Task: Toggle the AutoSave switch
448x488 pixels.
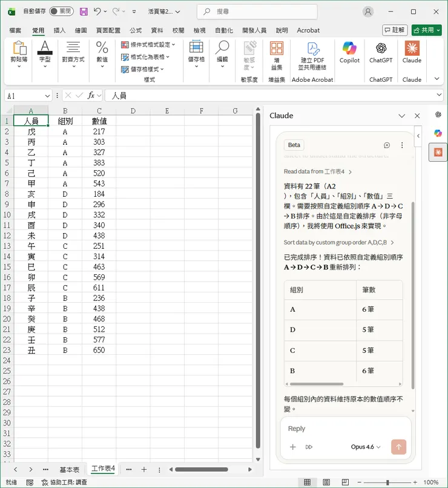Action: tap(61, 12)
